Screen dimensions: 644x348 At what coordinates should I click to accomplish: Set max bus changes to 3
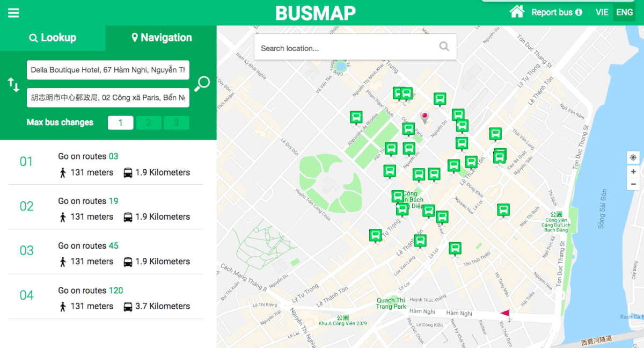pyautogui.click(x=177, y=123)
